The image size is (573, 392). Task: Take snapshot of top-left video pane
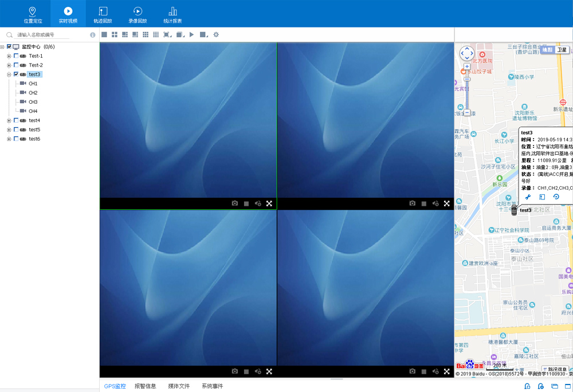(x=234, y=203)
